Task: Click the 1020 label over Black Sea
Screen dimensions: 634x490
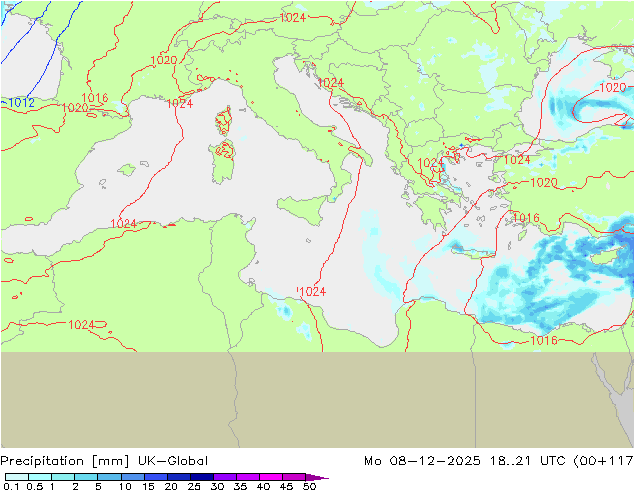Action: pos(613,87)
